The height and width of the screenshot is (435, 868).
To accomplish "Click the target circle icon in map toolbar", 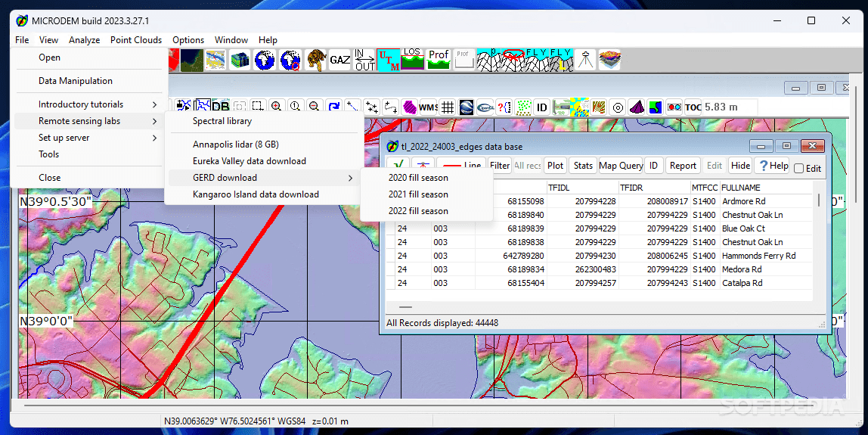I will 618,107.
